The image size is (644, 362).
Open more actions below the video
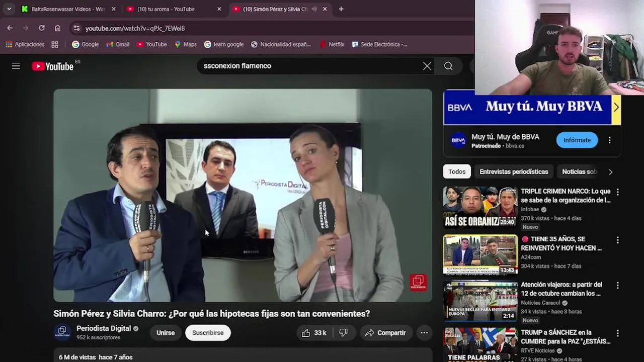[424, 333]
